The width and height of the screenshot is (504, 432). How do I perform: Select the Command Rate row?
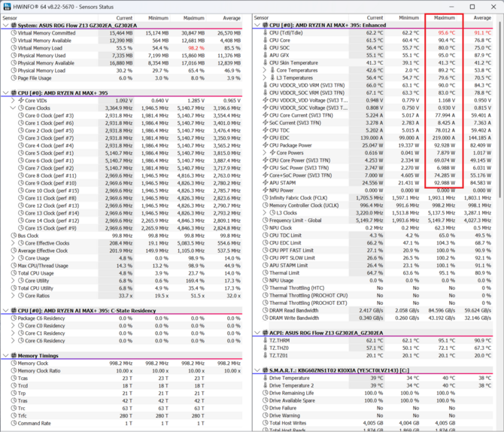[x=122, y=423]
